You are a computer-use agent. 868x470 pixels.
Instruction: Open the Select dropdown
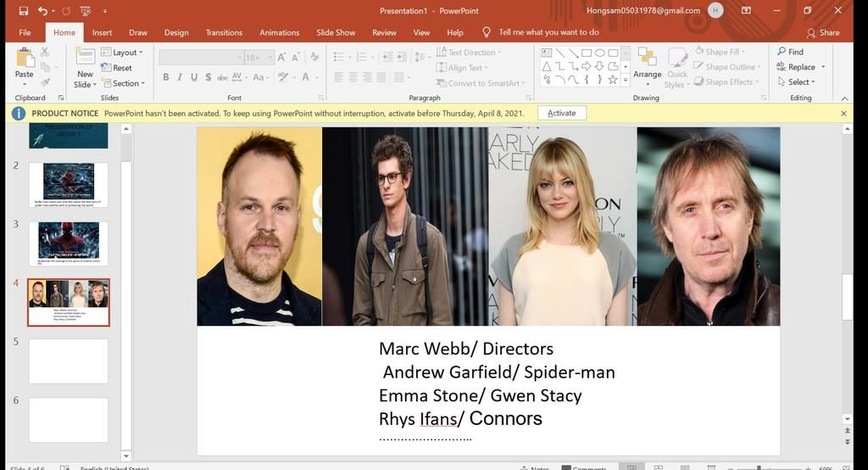797,81
